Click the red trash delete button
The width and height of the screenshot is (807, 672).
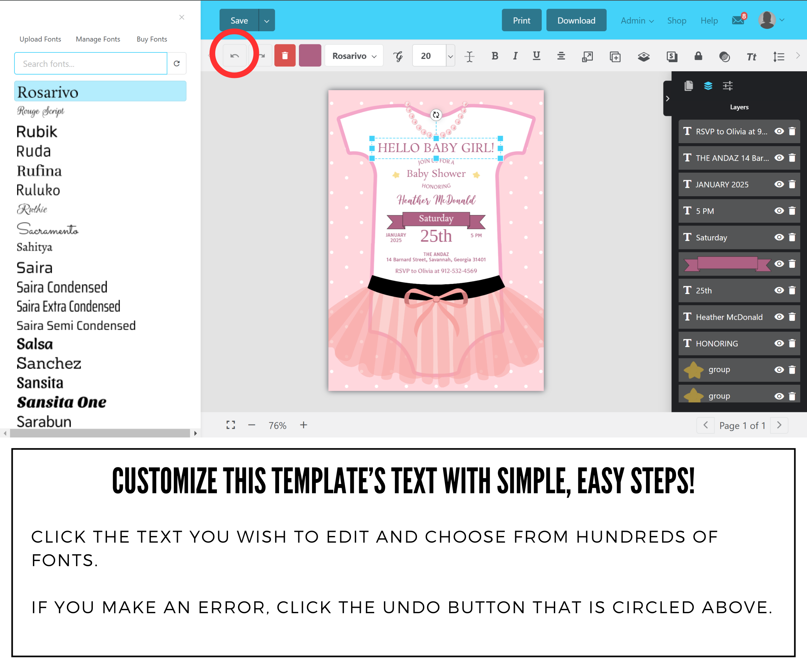coord(285,56)
